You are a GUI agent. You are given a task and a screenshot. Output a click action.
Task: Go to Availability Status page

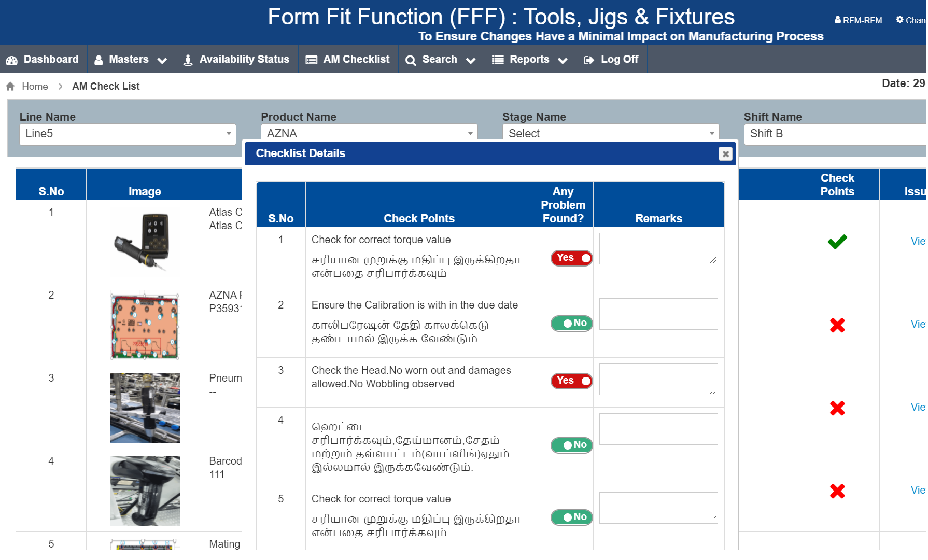(x=237, y=59)
